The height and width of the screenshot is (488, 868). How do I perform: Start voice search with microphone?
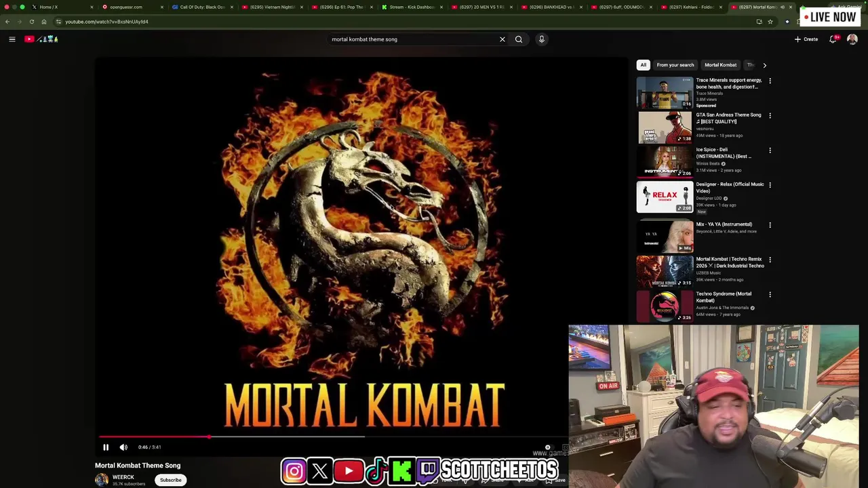(541, 39)
